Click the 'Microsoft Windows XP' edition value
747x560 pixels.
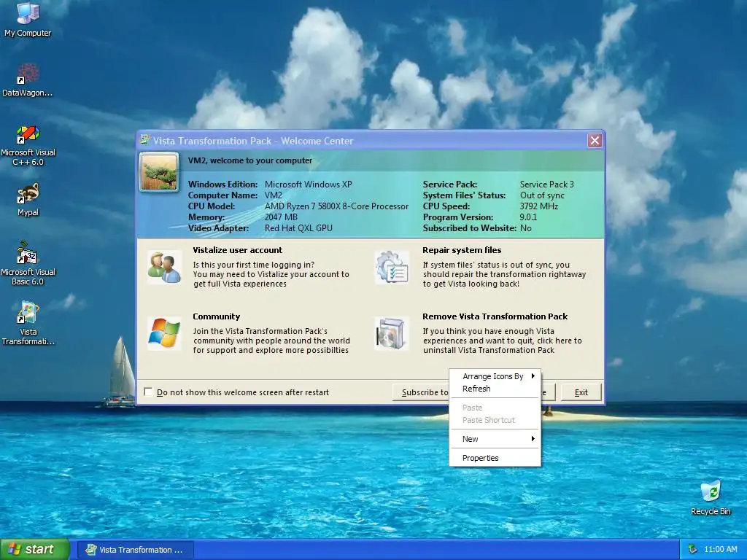tap(309, 184)
